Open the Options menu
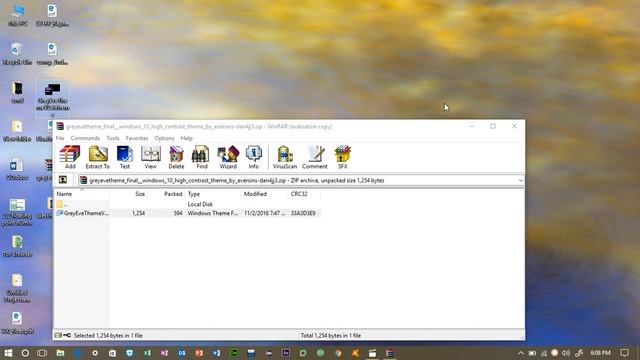The height and width of the screenshot is (360, 640). pyautogui.click(x=164, y=138)
